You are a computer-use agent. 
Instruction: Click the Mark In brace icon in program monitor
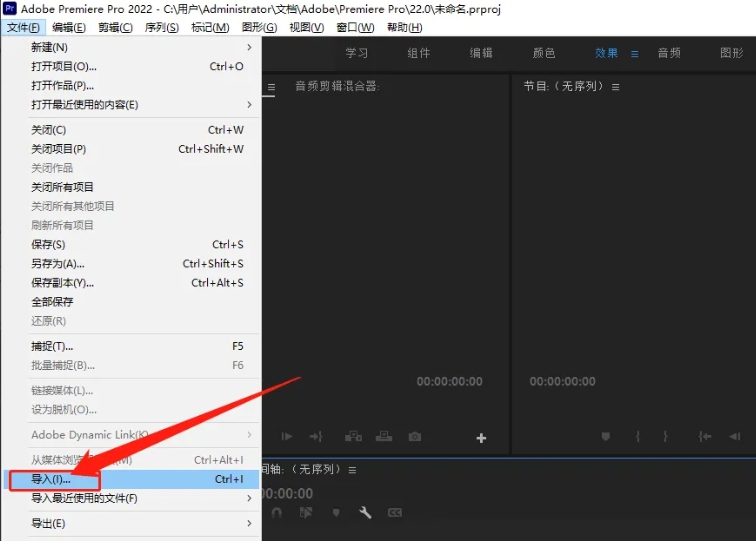click(637, 437)
